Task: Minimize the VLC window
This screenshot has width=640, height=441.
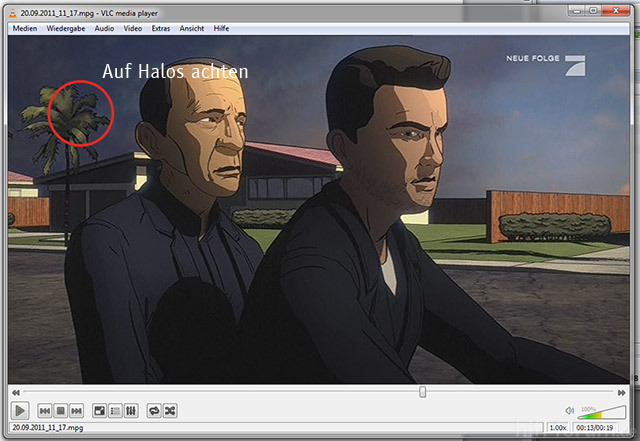Action: pyautogui.click(x=577, y=11)
